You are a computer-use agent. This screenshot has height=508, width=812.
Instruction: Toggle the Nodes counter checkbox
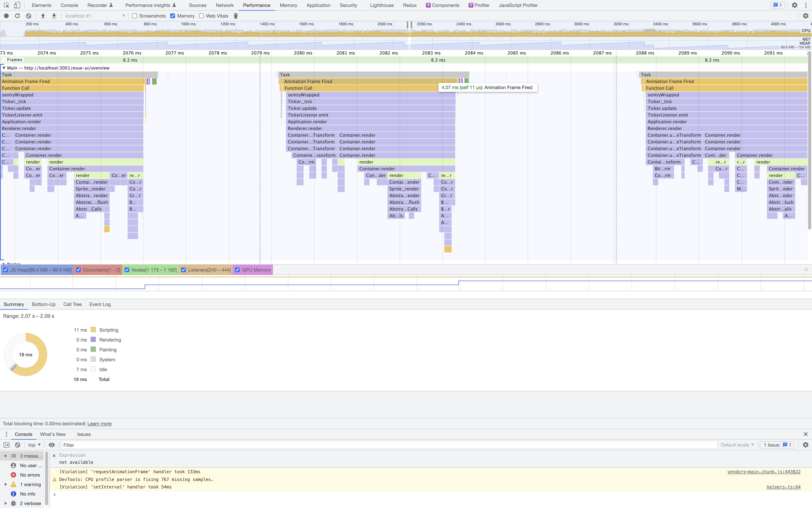pos(127,270)
